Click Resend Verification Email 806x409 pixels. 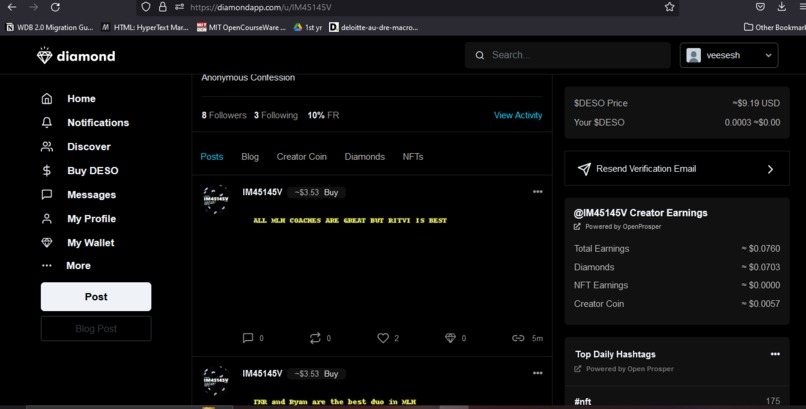pyautogui.click(x=676, y=169)
